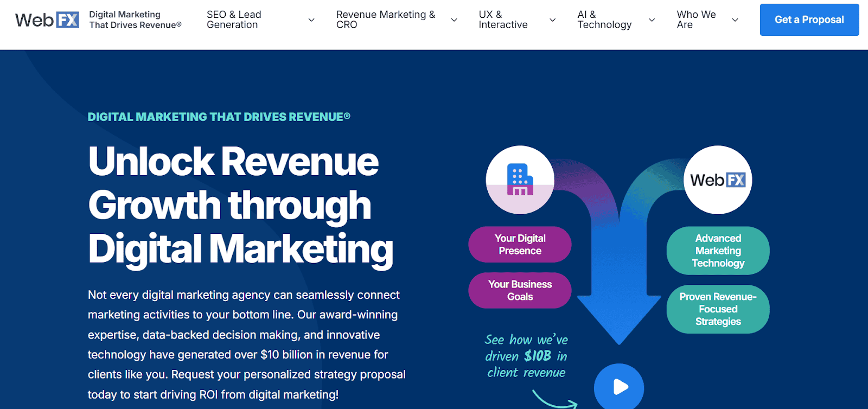Expand SEO & Lead Generation chevron

pos(311,20)
